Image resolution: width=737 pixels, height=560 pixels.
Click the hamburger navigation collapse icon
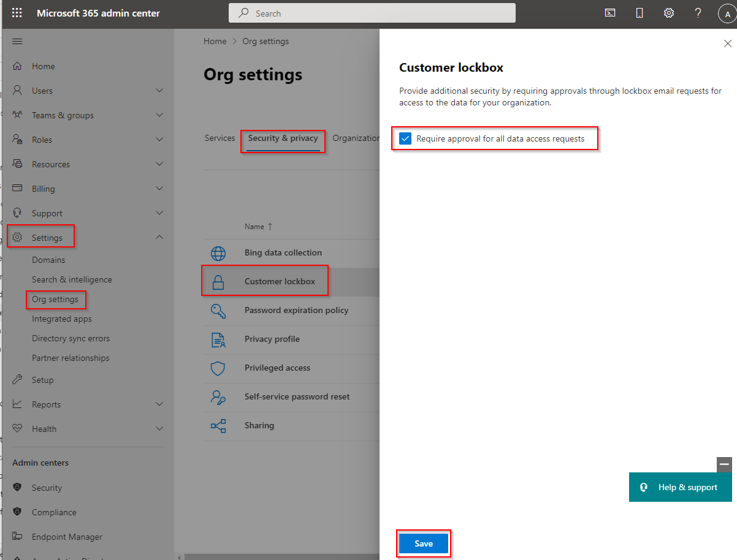(17, 41)
